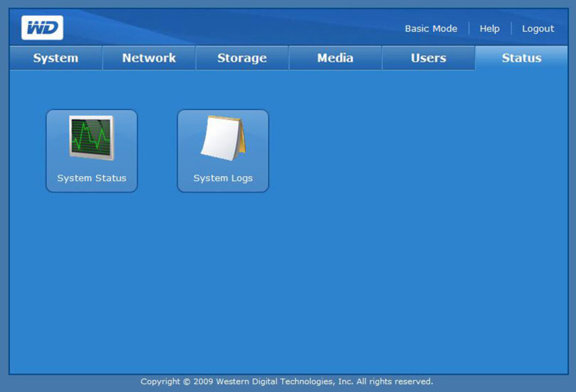Click the System Status label text
Image resolution: width=576 pixels, height=392 pixels.
point(91,178)
